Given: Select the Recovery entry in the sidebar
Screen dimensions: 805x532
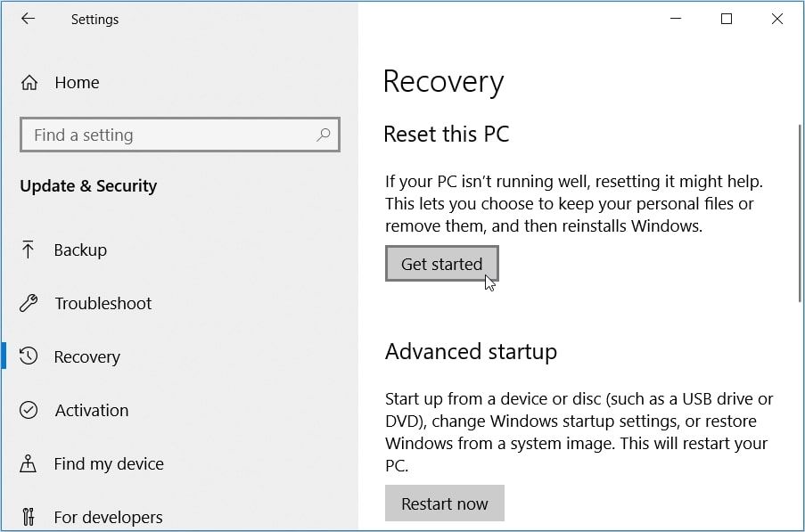Looking at the screenshot, I should [88, 356].
